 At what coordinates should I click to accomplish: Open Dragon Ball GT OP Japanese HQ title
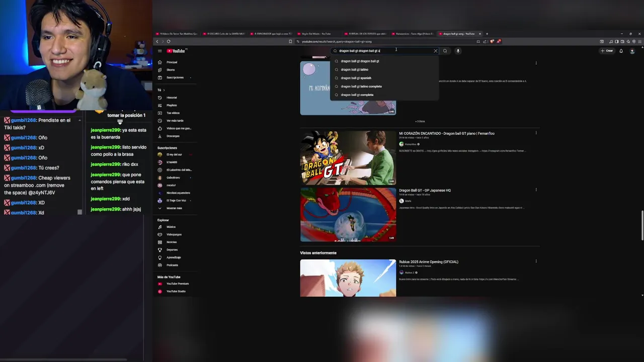click(x=425, y=190)
